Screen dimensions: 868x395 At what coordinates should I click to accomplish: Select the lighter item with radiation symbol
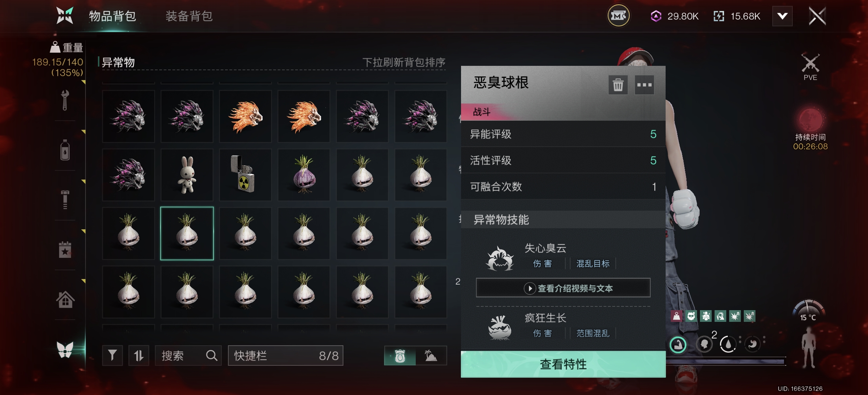coord(245,175)
